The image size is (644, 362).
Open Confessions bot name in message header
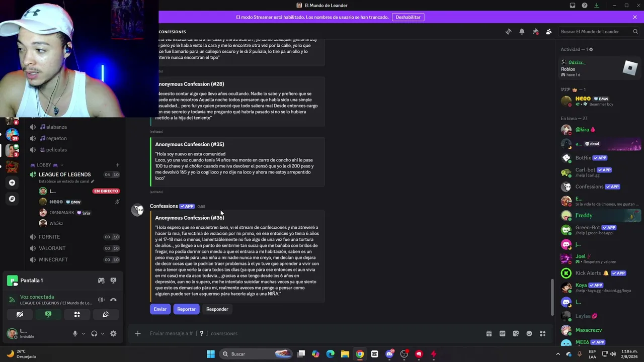164,206
